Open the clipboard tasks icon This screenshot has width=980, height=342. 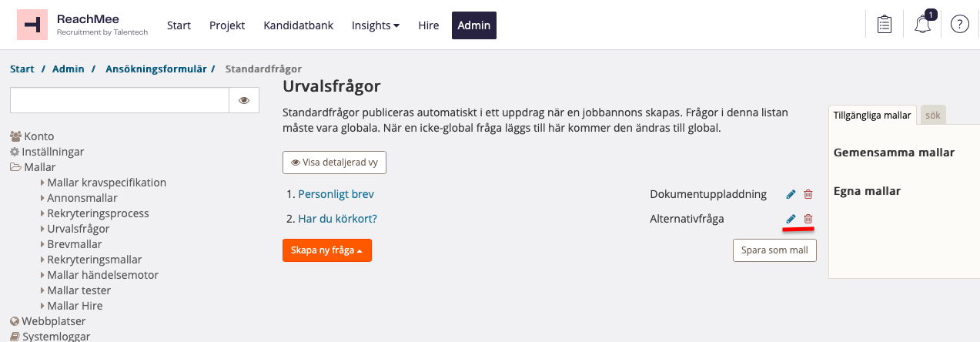pyautogui.click(x=885, y=25)
